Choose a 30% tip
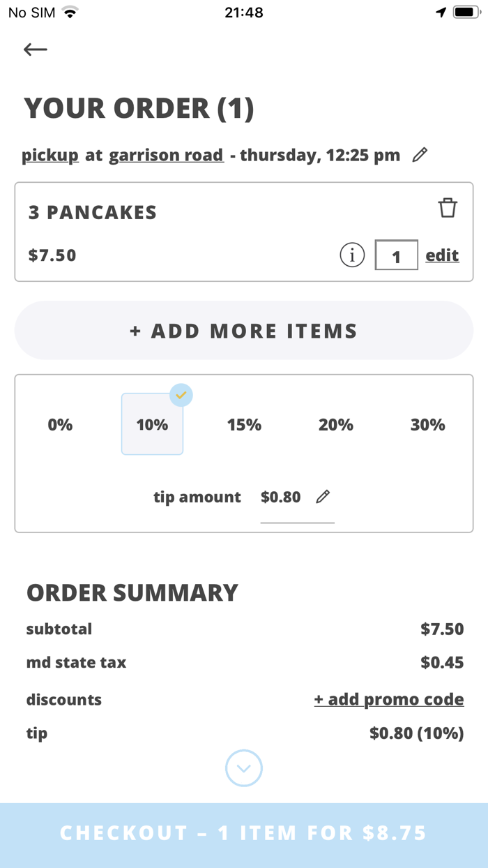Viewport: 488px width, 868px height. tap(427, 424)
